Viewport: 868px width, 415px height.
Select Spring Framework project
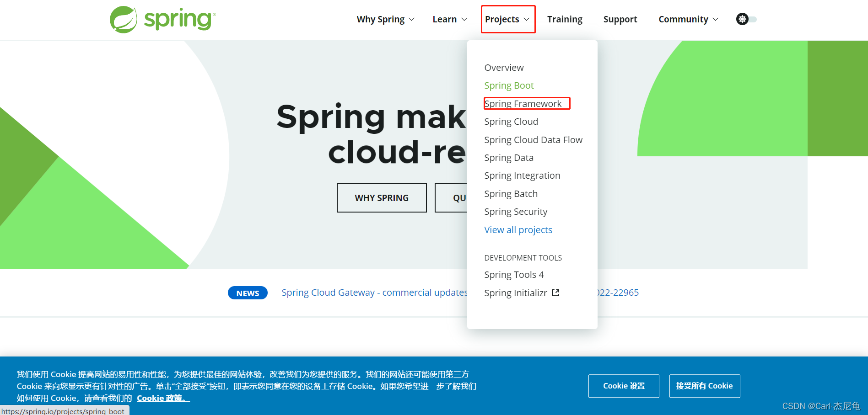click(x=523, y=104)
